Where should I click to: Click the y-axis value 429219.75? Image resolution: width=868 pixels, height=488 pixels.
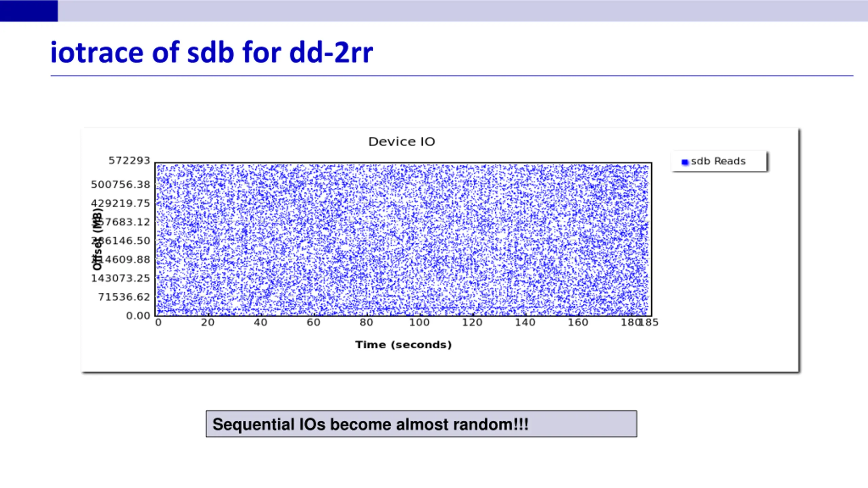(x=120, y=203)
